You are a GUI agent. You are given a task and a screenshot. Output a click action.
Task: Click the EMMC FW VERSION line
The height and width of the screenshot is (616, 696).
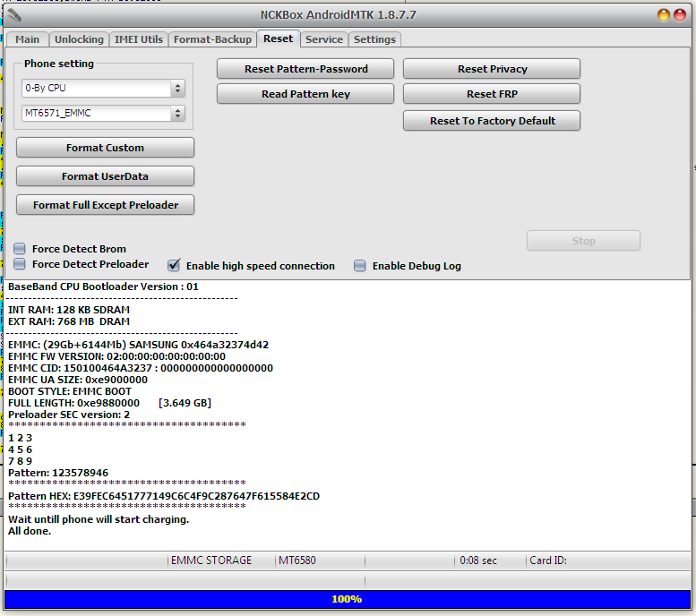116,356
